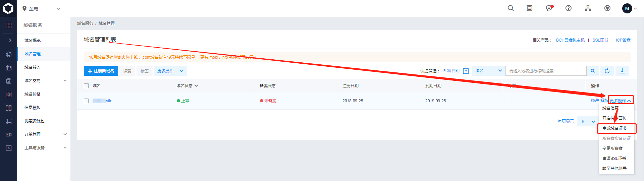Click the 注册新域名 button
644x181 pixels.
tap(101, 71)
